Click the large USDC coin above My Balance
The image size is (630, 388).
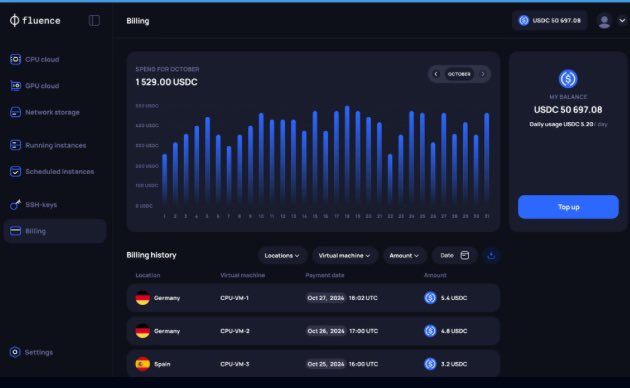click(x=568, y=79)
